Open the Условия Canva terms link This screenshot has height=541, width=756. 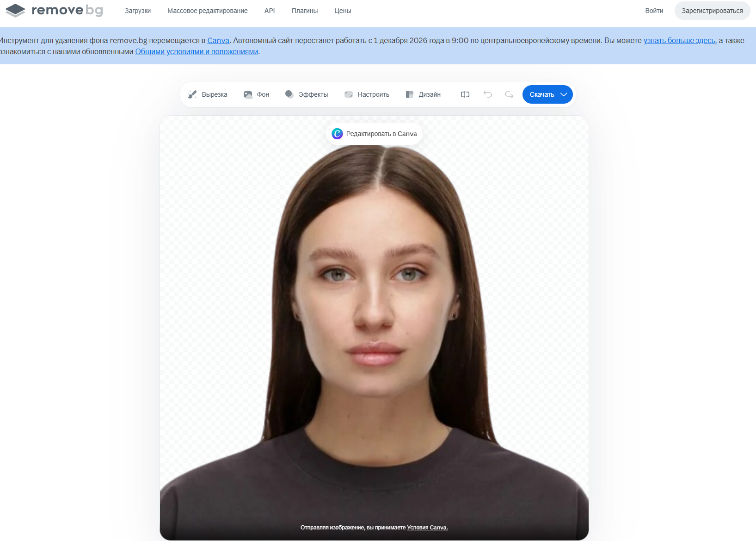[427, 528]
